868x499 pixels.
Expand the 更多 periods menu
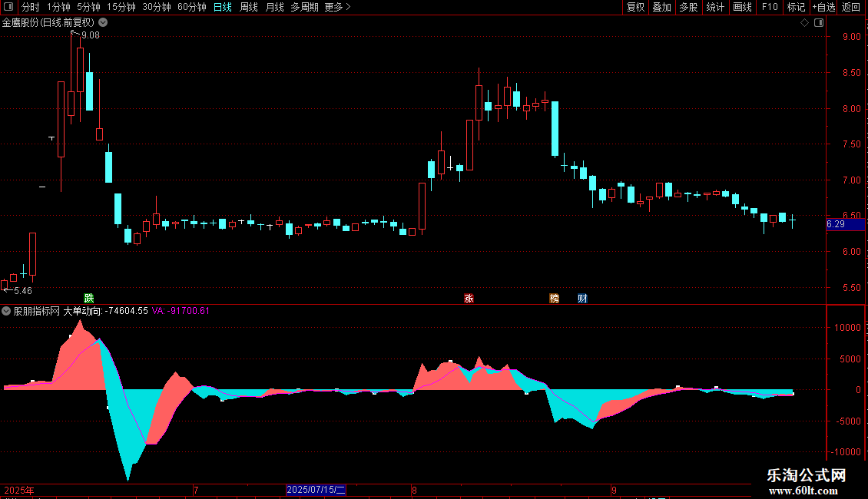pos(337,7)
